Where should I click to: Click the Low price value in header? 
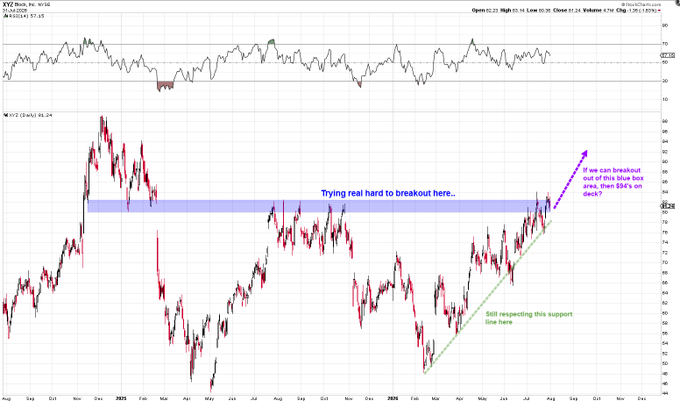[543, 10]
